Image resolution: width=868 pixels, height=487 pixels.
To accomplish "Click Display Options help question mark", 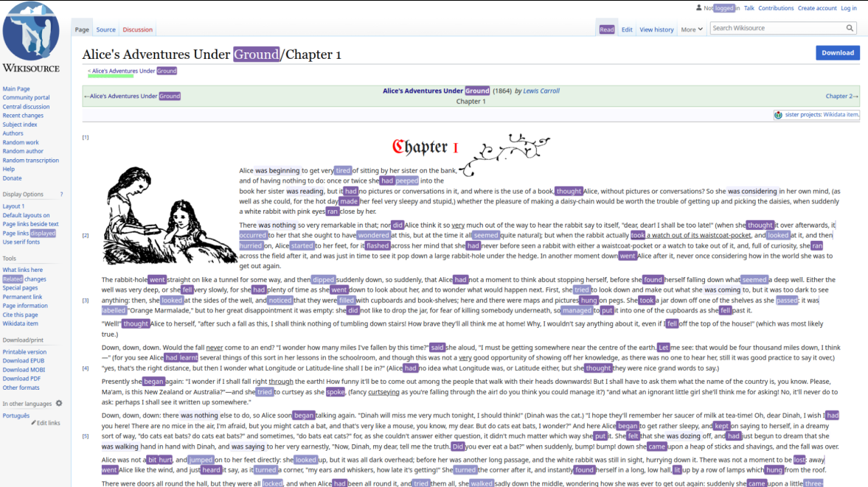I will pyautogui.click(x=61, y=194).
